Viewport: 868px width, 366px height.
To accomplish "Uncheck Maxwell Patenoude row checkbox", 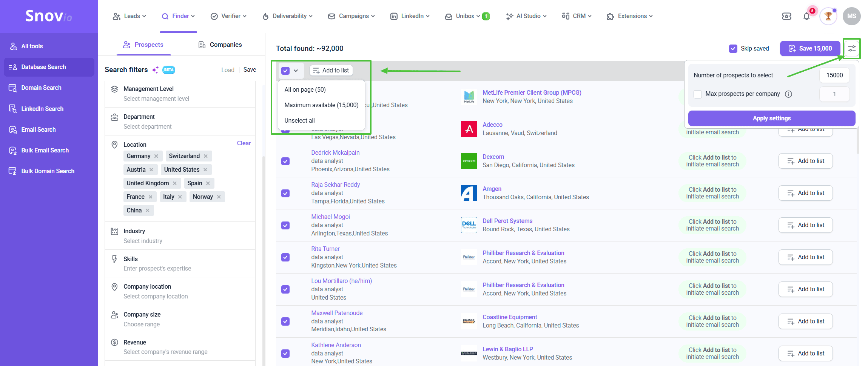I will (285, 321).
